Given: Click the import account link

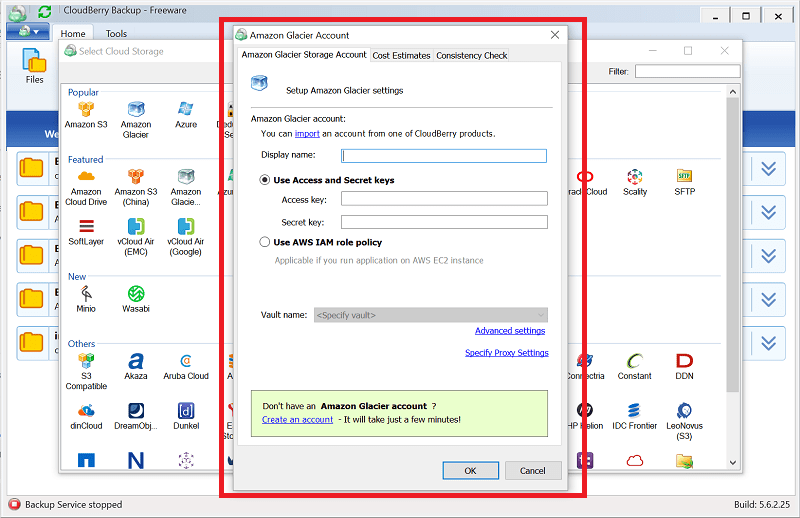Looking at the screenshot, I should 307,134.
